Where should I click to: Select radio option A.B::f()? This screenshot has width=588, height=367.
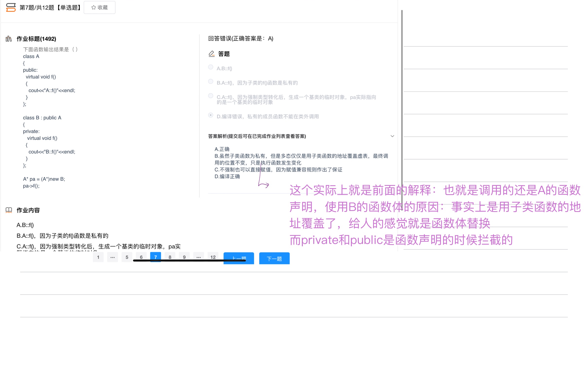[x=210, y=67]
